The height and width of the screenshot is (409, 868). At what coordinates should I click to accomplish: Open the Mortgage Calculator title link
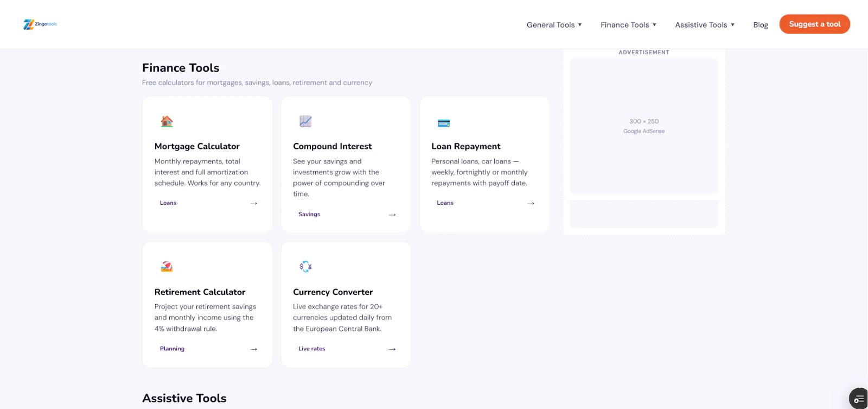coord(197,146)
